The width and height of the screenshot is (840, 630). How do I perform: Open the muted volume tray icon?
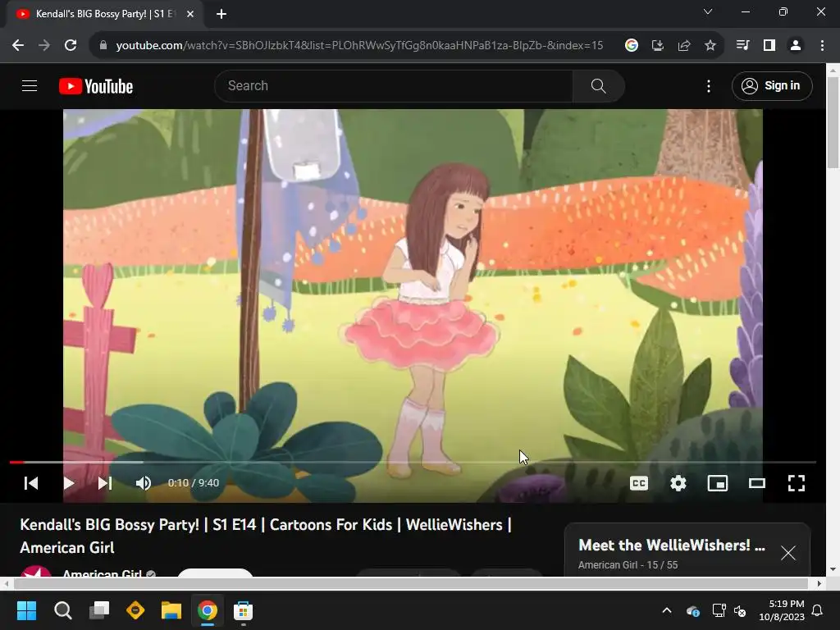pyautogui.click(x=741, y=610)
